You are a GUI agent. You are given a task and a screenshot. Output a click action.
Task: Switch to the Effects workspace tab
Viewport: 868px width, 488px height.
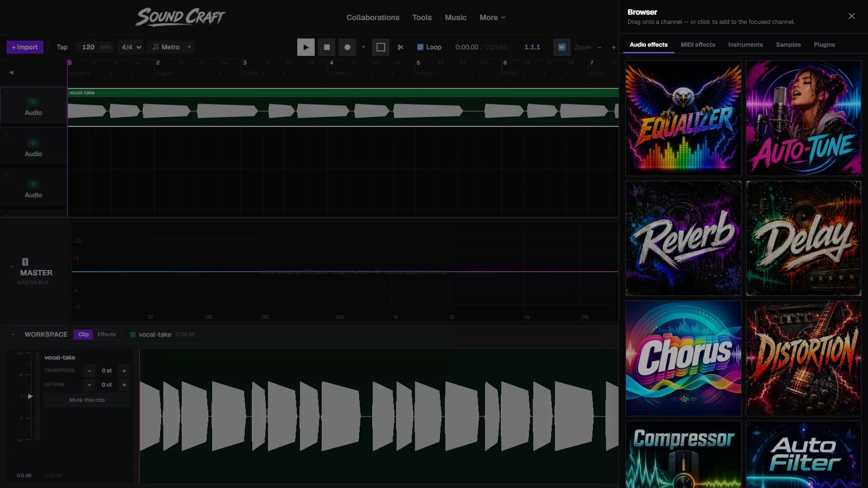click(x=106, y=335)
